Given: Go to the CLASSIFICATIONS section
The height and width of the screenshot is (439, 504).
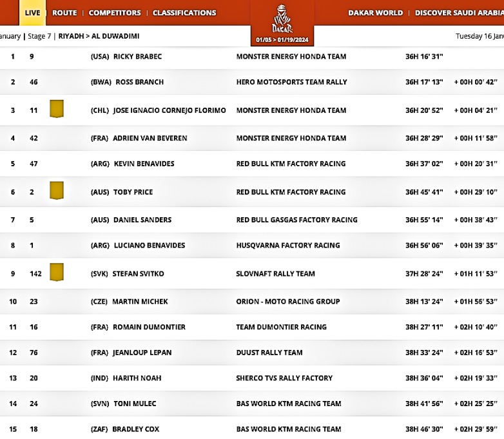Looking at the screenshot, I should tap(184, 13).
